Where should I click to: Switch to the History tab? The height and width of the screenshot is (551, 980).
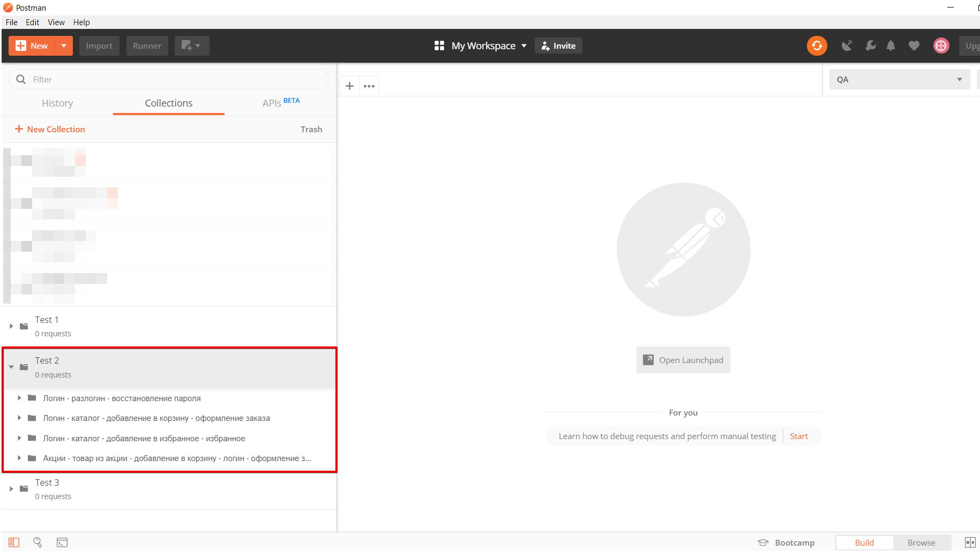click(57, 103)
